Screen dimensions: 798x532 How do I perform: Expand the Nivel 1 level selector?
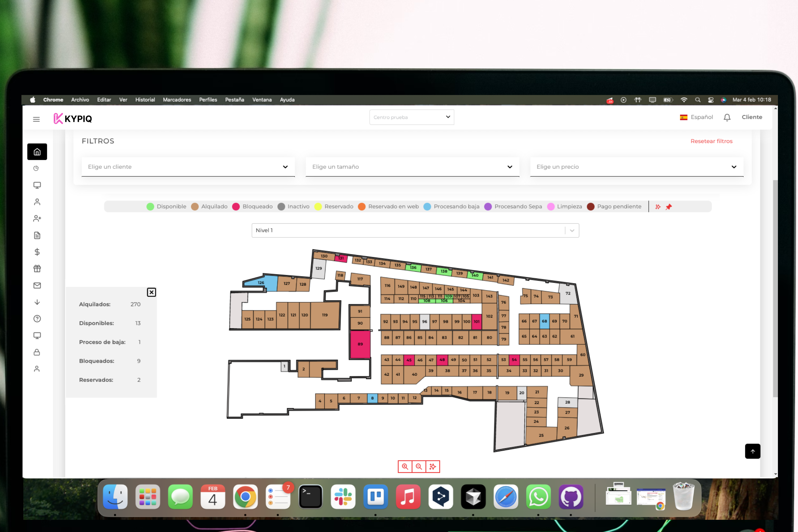coord(415,230)
